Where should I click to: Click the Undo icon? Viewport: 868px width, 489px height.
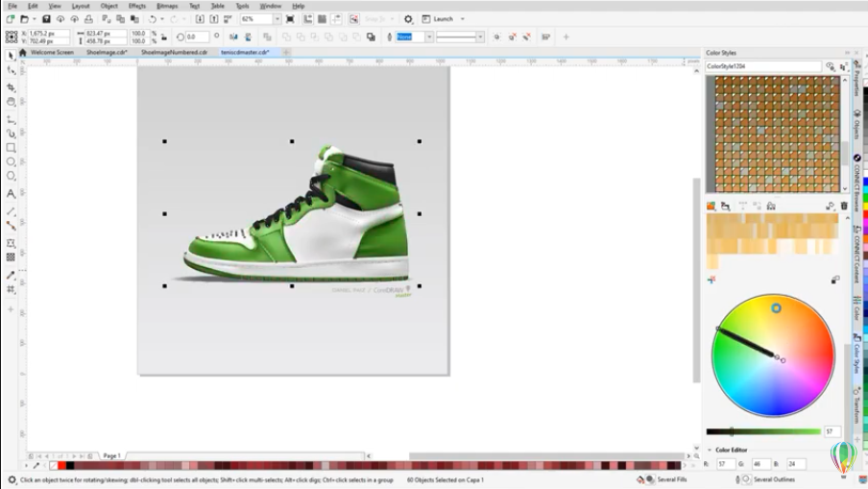(153, 19)
